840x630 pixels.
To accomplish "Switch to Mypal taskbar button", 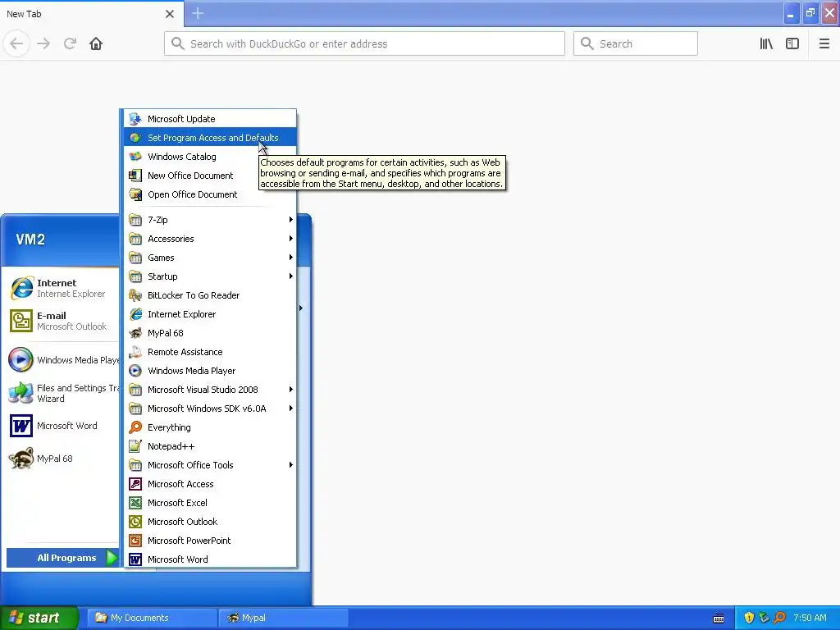I will [283, 618].
